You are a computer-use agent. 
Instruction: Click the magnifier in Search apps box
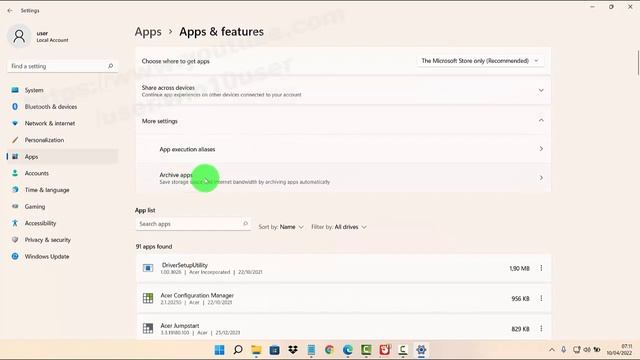[x=245, y=224]
